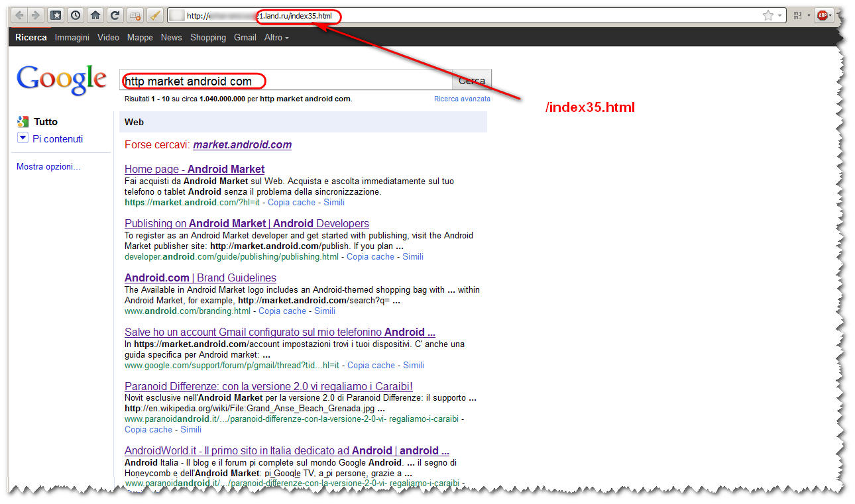Click the results count text 1.040.000.000
Screen dimensions: 855x504
[x=222, y=99]
